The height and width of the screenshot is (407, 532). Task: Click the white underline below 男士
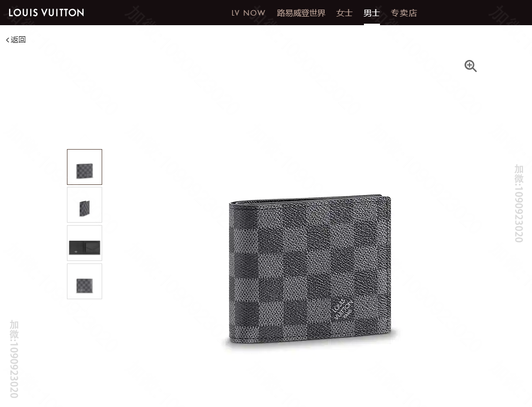(372, 25)
